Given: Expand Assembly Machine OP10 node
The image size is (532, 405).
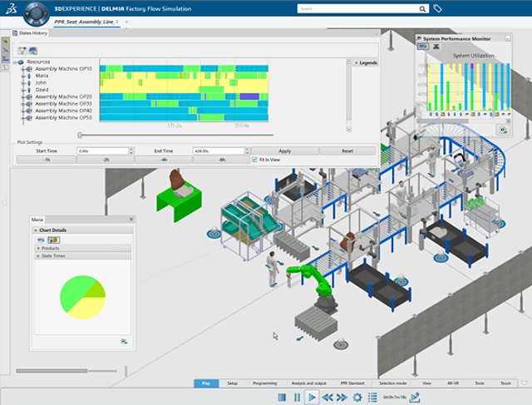Looking at the screenshot, I should point(23,69).
